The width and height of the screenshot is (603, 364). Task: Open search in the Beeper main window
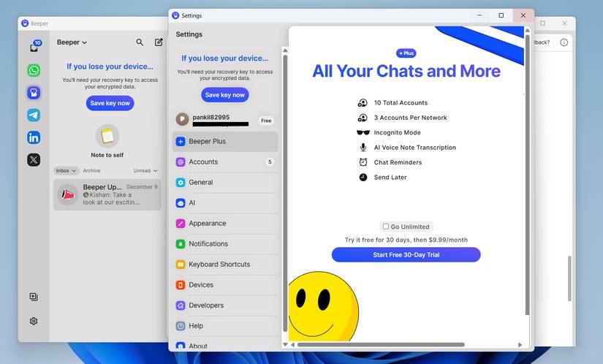point(140,42)
